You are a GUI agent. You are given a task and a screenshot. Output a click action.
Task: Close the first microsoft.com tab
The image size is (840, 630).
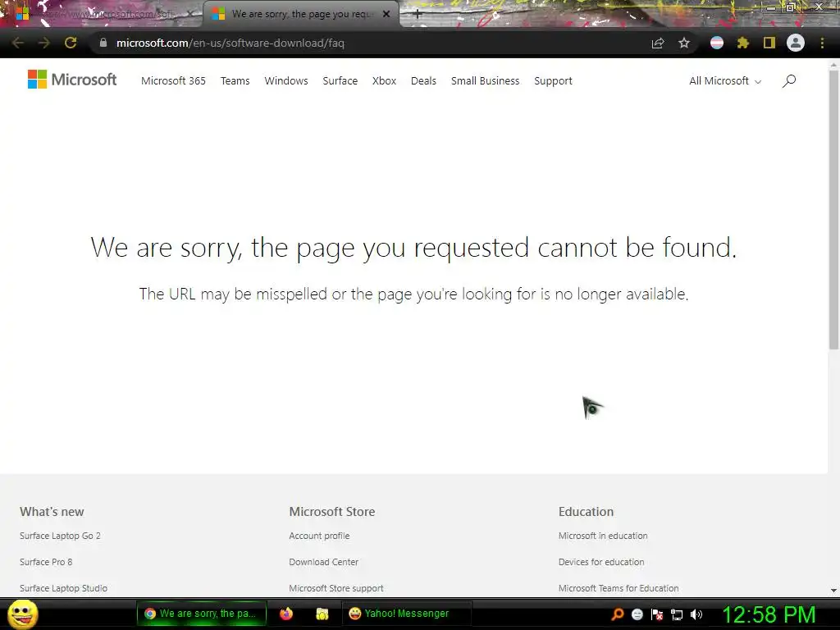(x=189, y=14)
